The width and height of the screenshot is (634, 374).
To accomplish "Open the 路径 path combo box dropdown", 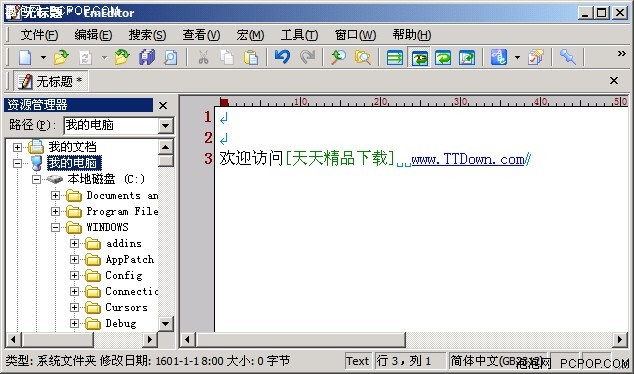I will click(165, 125).
